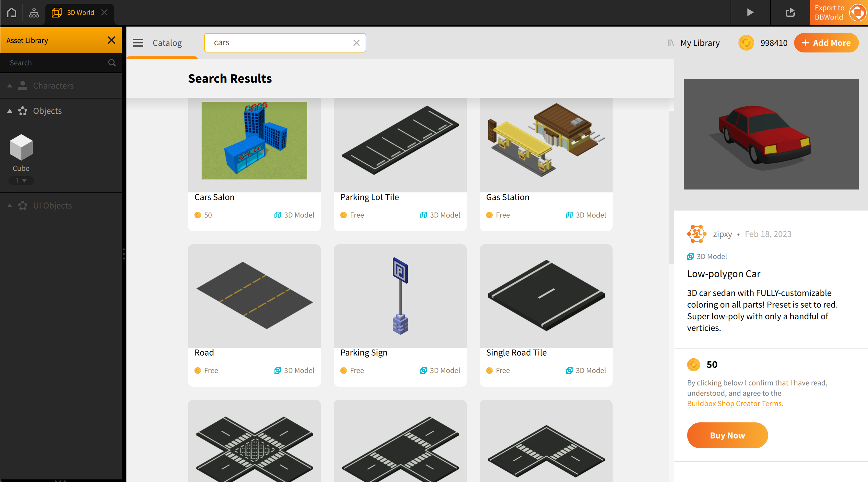Click Export to BBWorld button

839,12
